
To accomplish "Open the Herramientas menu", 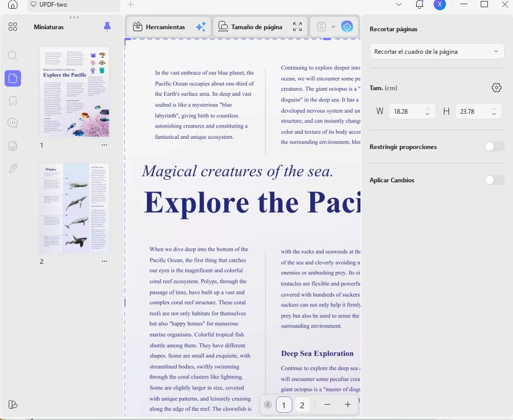I will (159, 27).
